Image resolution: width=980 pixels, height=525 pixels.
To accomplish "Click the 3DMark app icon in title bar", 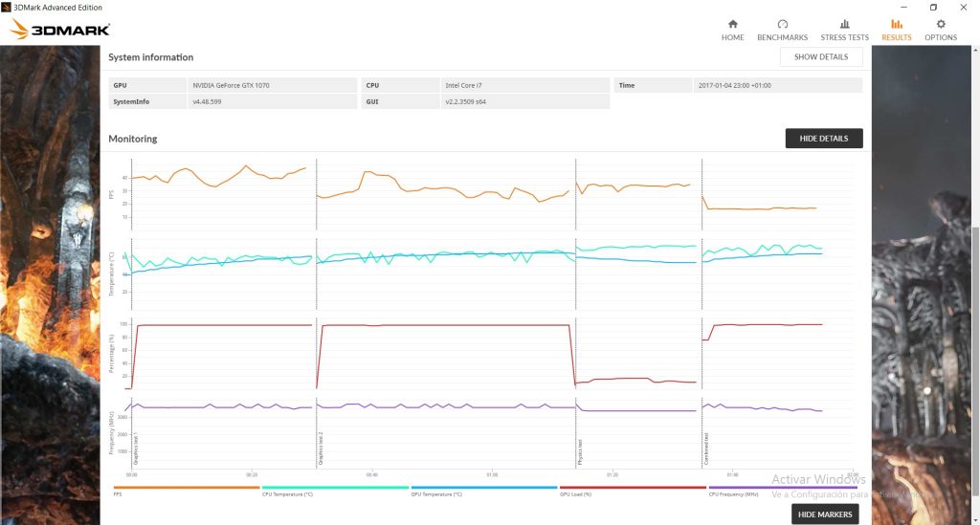I will point(7,7).
